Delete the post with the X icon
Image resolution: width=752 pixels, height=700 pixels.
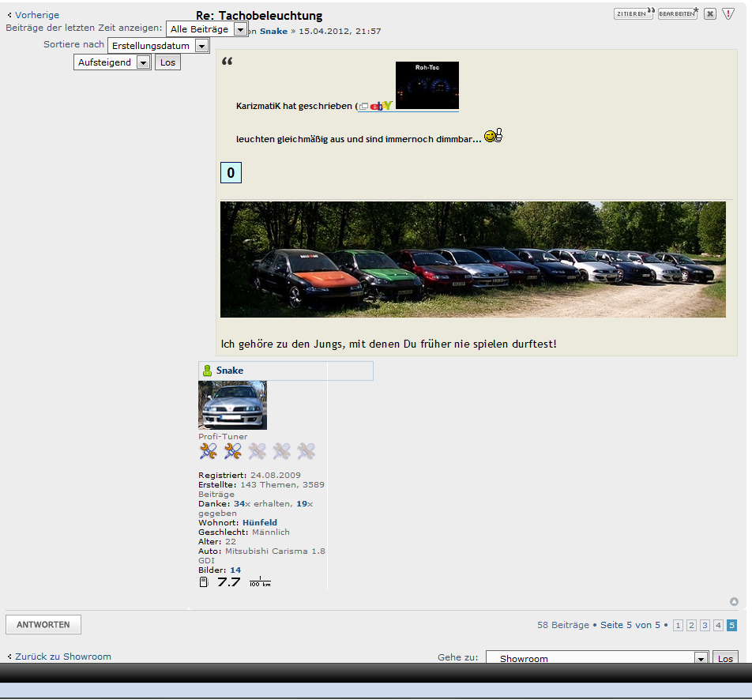pos(710,13)
